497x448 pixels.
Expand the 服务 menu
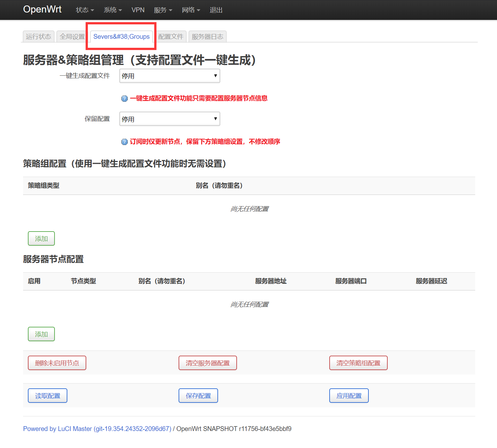pyautogui.click(x=163, y=10)
